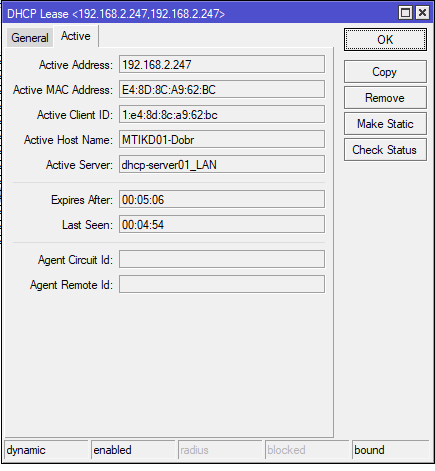The height and width of the screenshot is (471, 435).
Task: Remove this DHCP lease
Action: tap(385, 98)
